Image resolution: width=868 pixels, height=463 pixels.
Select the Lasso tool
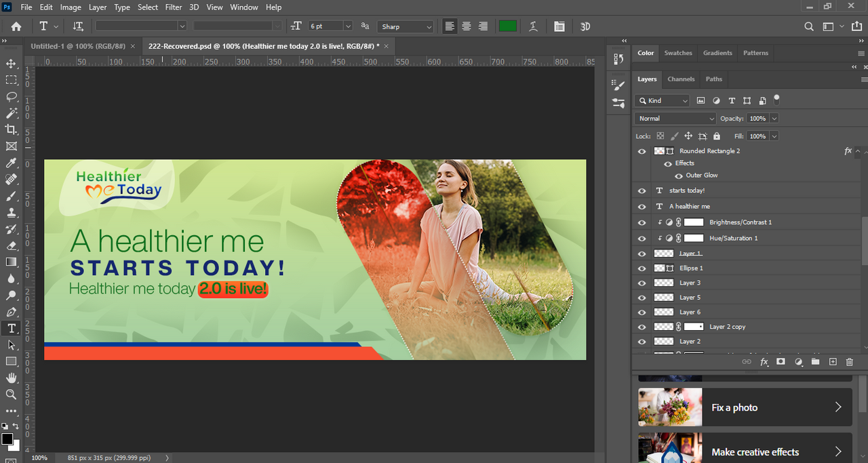12,96
